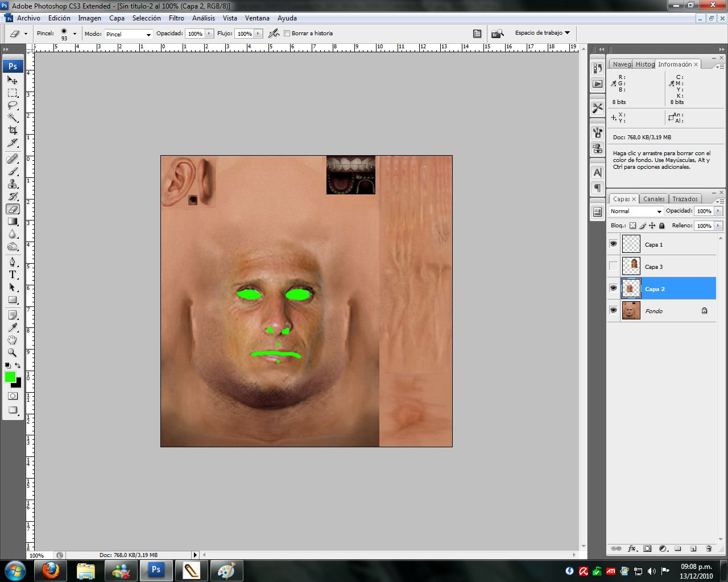Viewport: 728px width, 582px height.
Task: Hide Capa 1 layer visibility
Action: pyautogui.click(x=613, y=244)
